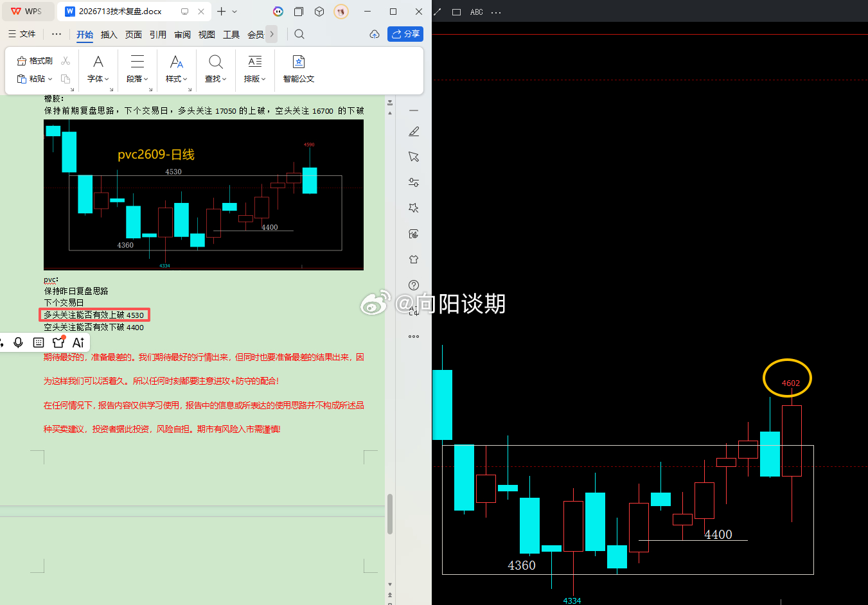
Task: Open the paragraph group dialog launcher
Action: click(x=150, y=90)
